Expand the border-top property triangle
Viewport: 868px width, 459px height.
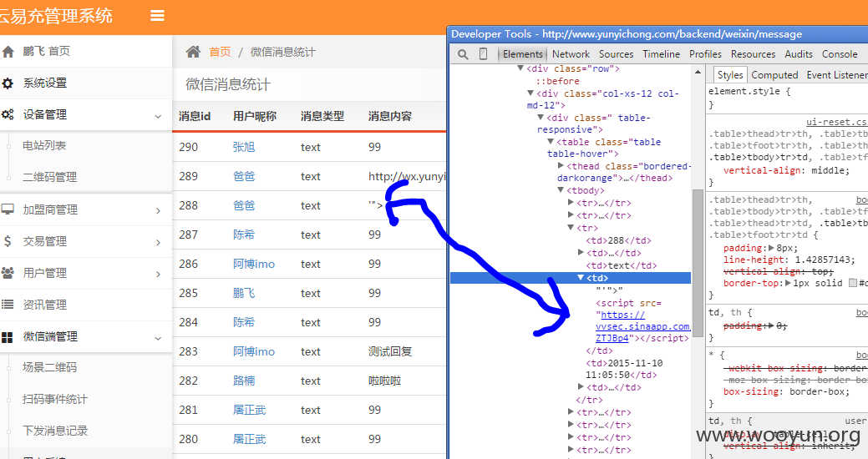[x=789, y=283]
